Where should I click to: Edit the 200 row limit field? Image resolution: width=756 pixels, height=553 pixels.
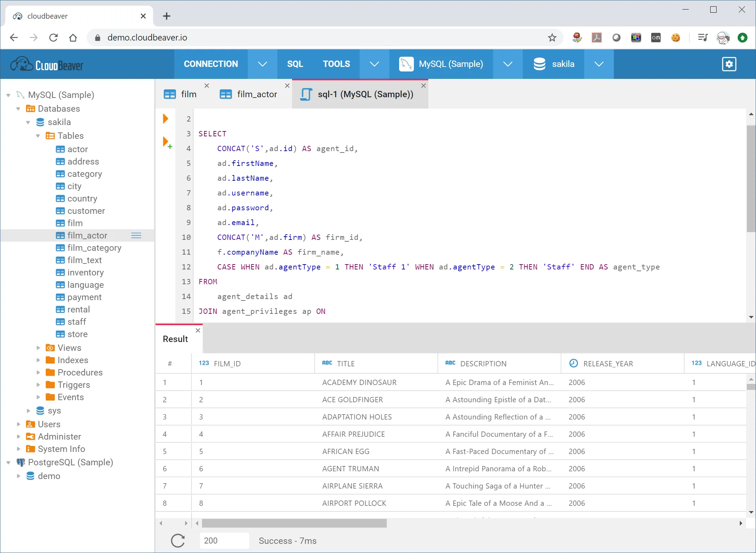(224, 541)
